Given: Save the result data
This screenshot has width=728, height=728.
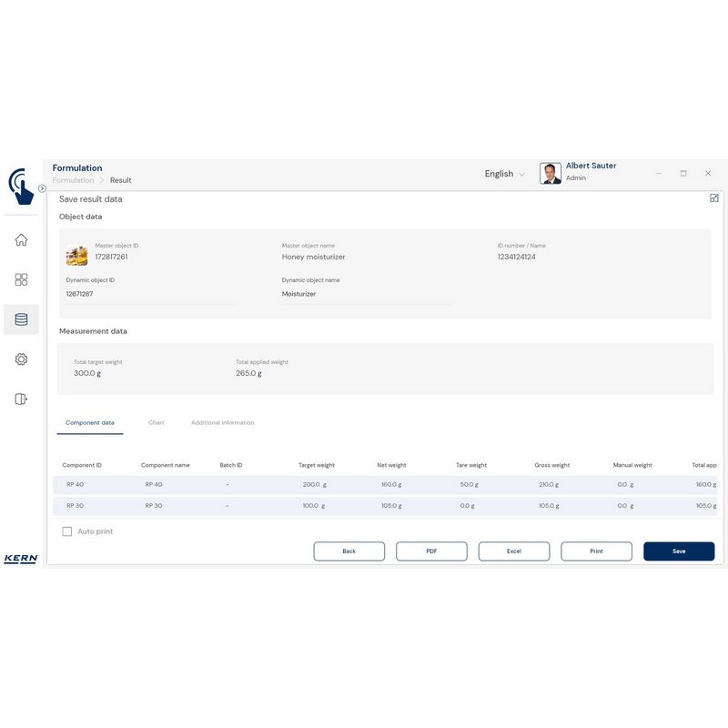Looking at the screenshot, I should [x=679, y=551].
